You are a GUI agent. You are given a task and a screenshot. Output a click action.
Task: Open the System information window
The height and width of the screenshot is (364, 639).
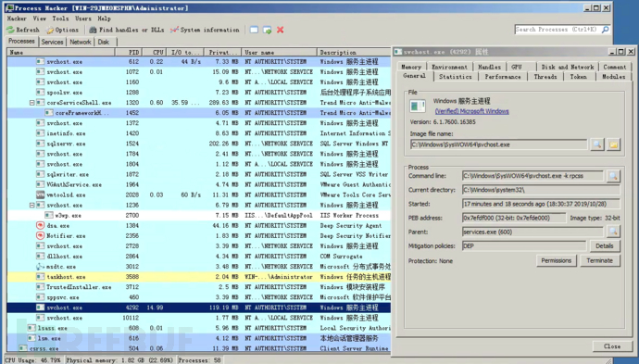pyautogui.click(x=205, y=30)
